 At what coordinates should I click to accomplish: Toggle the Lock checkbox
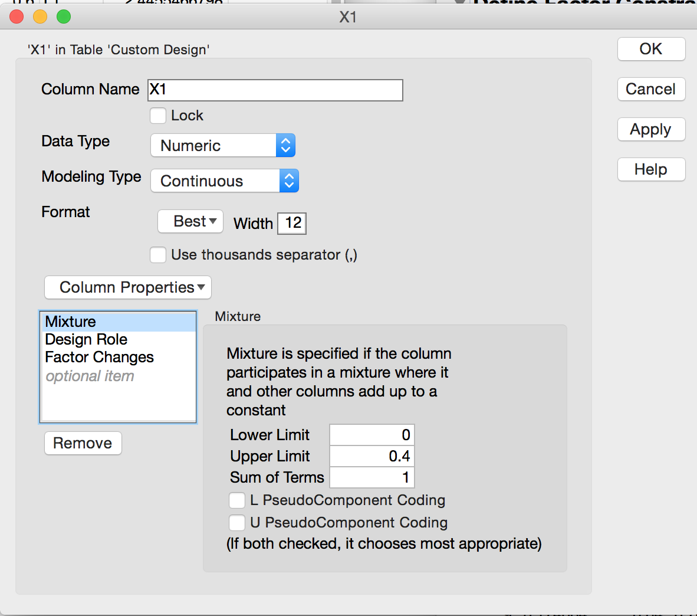(158, 116)
